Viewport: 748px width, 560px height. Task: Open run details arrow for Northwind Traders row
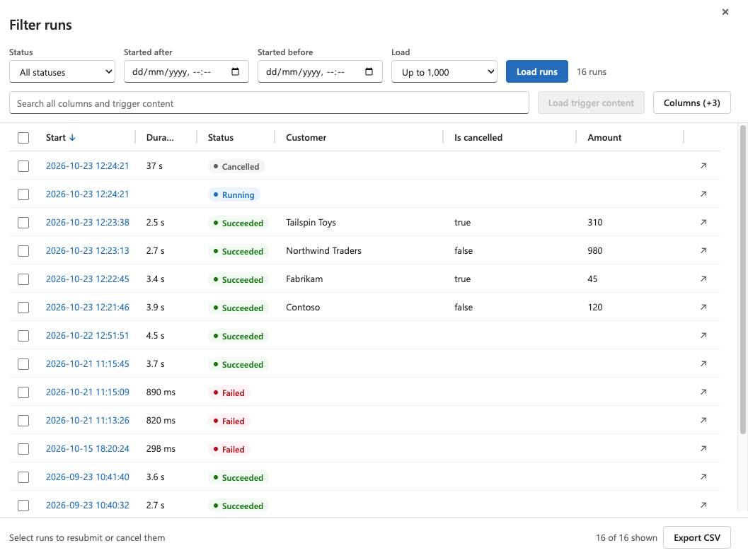(703, 251)
